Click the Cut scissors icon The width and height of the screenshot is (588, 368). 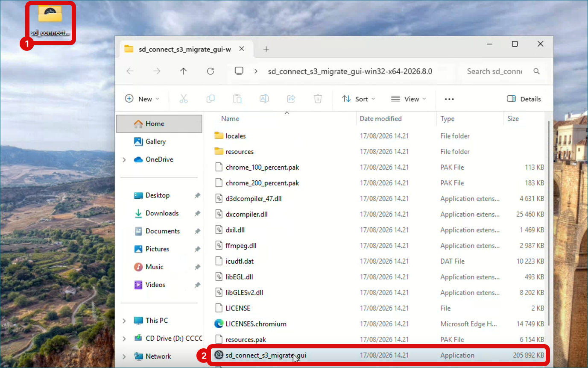(x=184, y=99)
